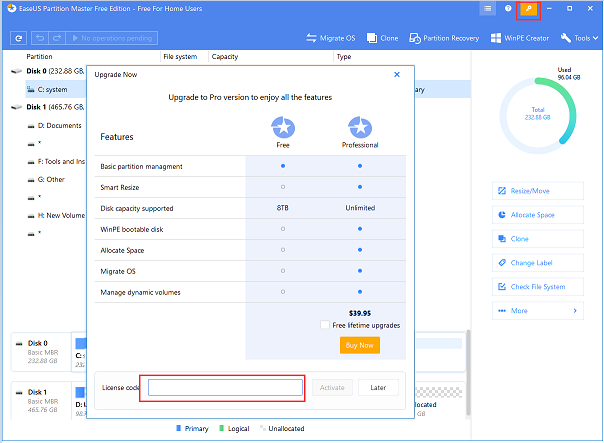Click the redo arrow icon
Image resolution: width=604 pixels, height=443 pixels.
point(57,38)
